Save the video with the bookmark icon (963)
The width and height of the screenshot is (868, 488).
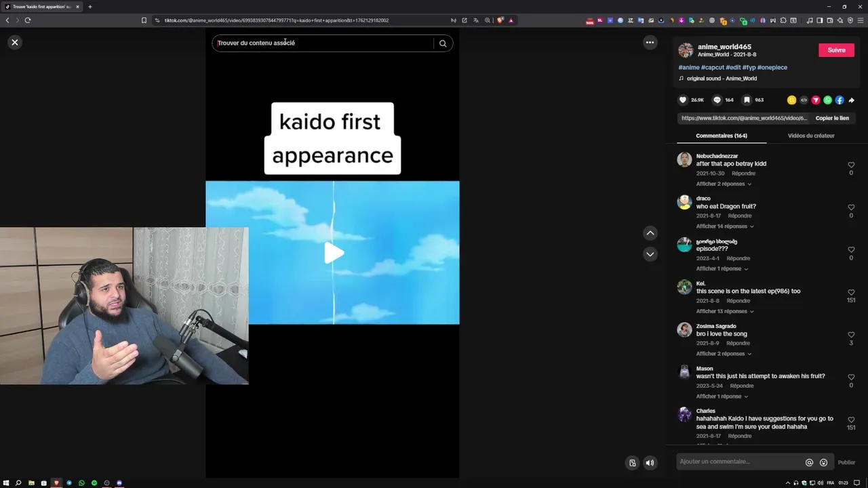click(747, 100)
